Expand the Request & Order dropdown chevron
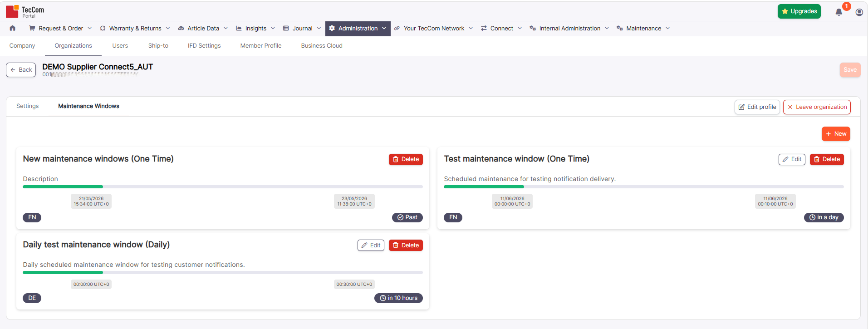 [x=90, y=28]
